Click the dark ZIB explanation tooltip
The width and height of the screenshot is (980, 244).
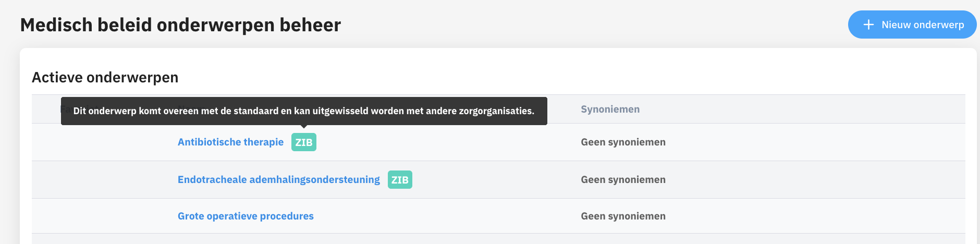click(x=304, y=111)
